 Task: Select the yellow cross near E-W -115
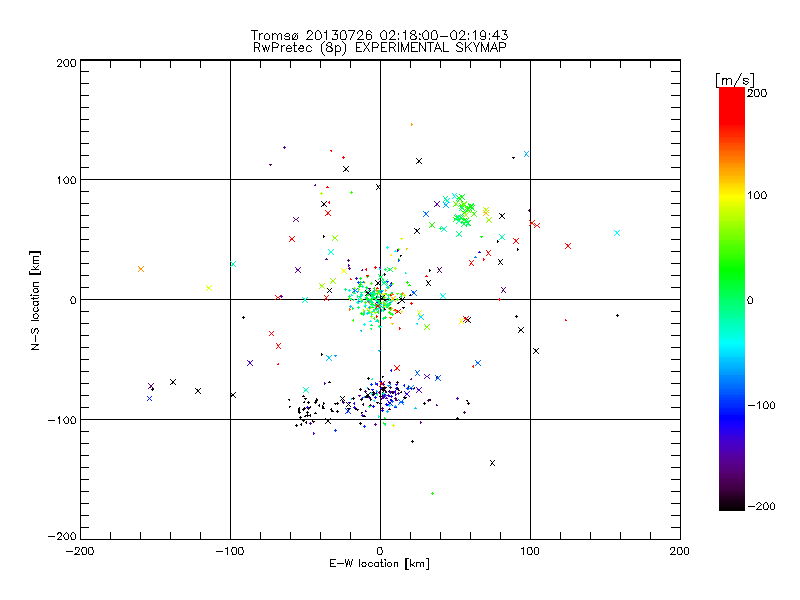pyautogui.click(x=209, y=288)
